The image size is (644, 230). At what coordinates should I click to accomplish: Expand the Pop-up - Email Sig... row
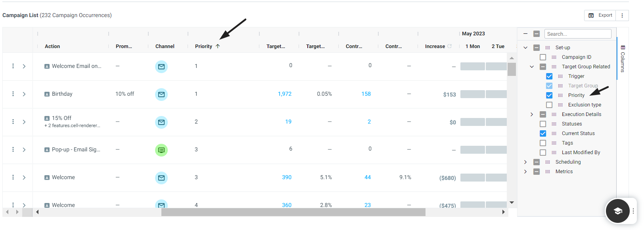coord(24,150)
